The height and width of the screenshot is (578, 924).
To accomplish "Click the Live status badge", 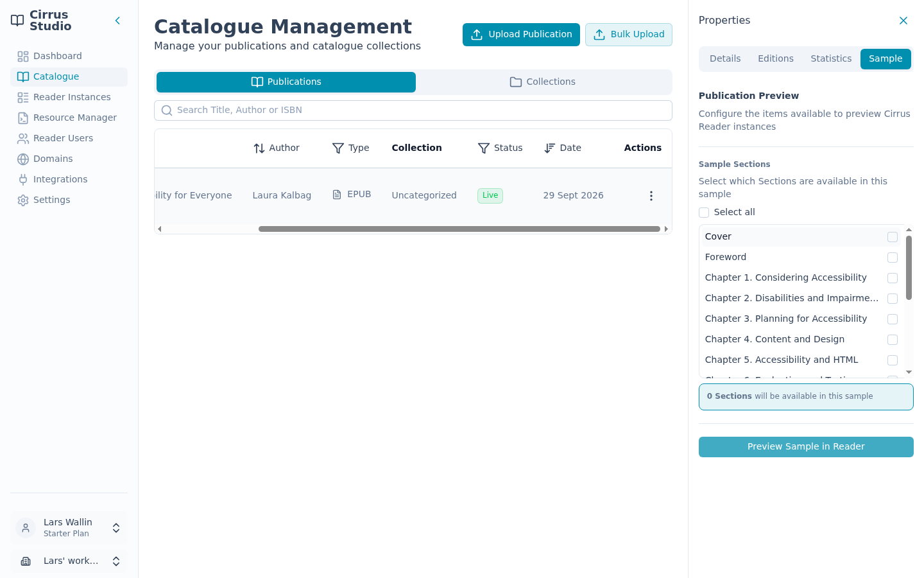I will [x=490, y=196].
